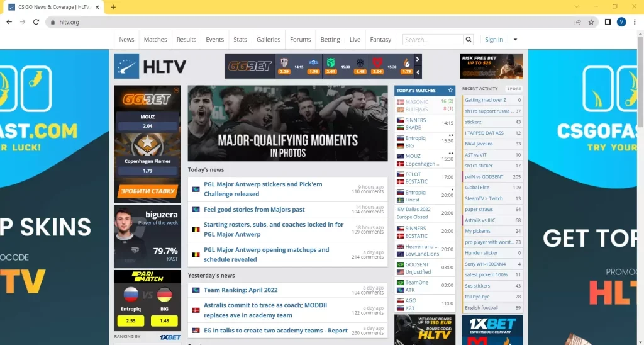Screen dimensions: 644x345
Task: Open the Live menu
Action: click(x=355, y=40)
